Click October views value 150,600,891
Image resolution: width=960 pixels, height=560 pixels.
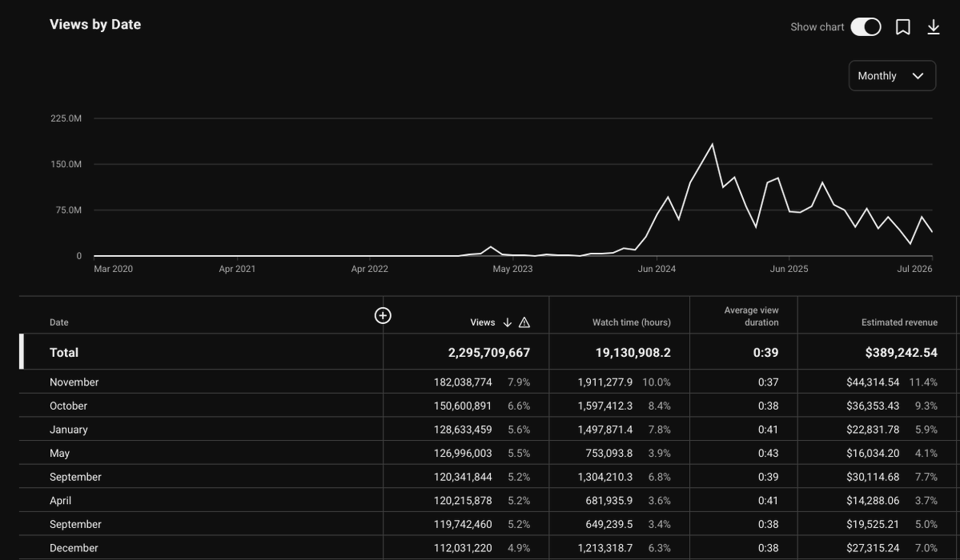[x=463, y=406]
